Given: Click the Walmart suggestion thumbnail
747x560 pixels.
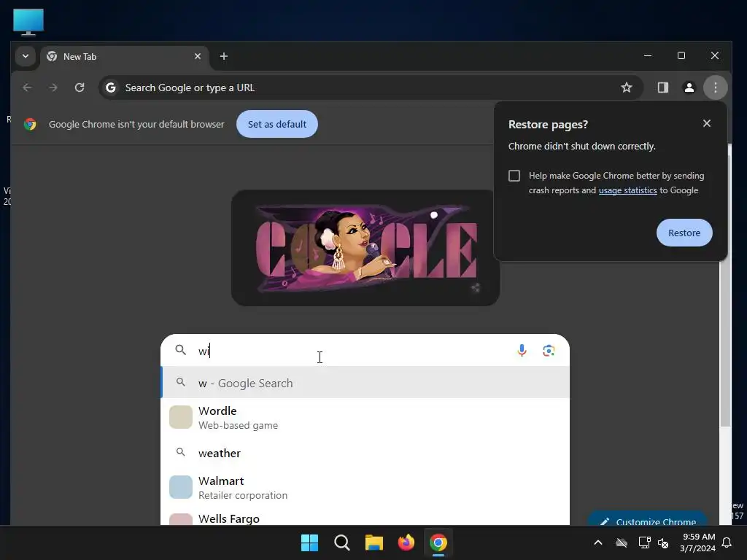Looking at the screenshot, I should pos(181,487).
